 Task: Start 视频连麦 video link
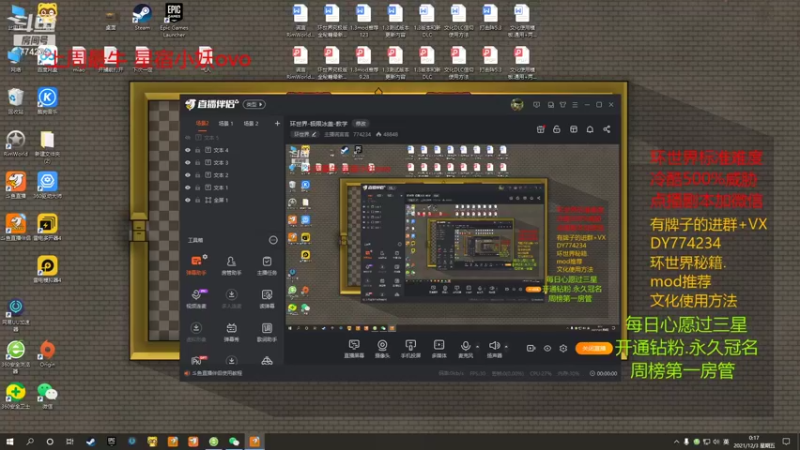click(x=196, y=298)
